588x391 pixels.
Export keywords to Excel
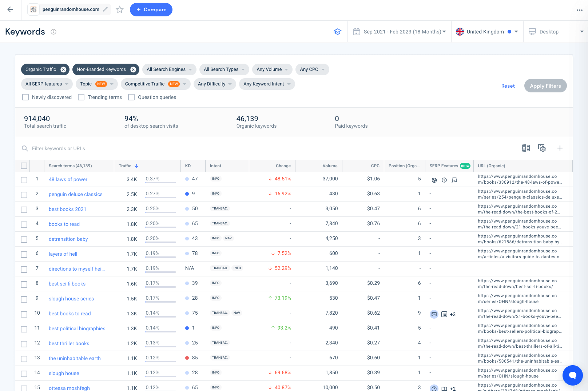point(525,148)
